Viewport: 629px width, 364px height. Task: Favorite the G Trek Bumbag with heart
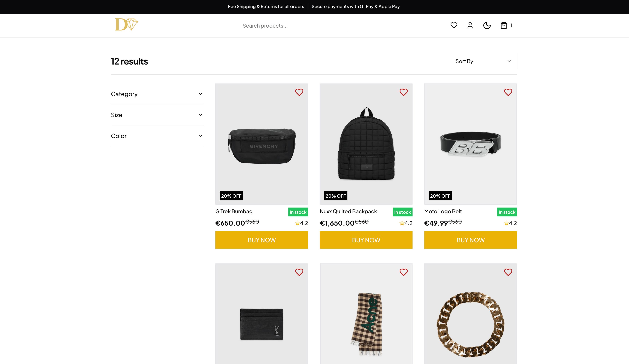tap(299, 92)
